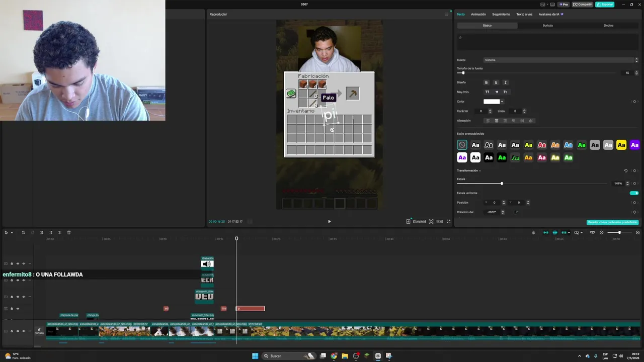Apply all uppercase TT option
The image size is (644, 362).
click(487, 92)
